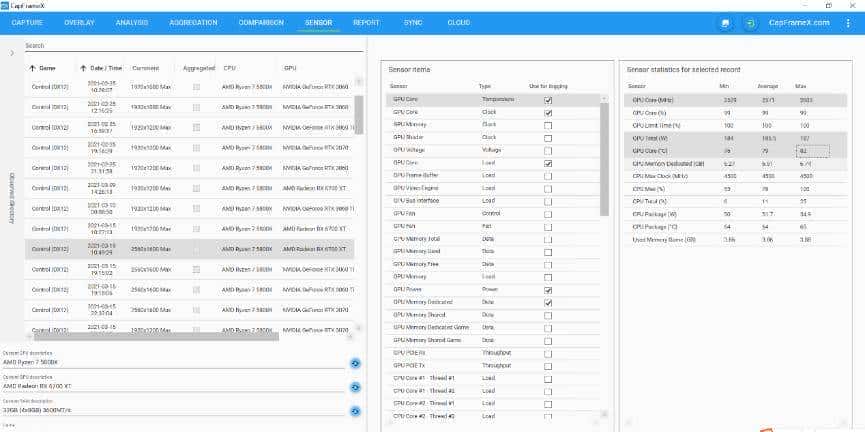Enable logging for GPU PCIE Rx Throughput
Viewport: 865px width, 432px height.
click(x=548, y=354)
